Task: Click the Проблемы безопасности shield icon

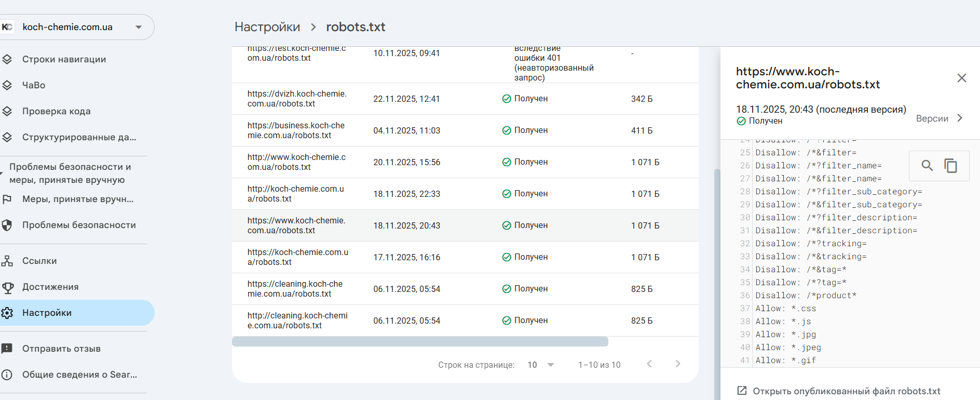Action: [7, 225]
